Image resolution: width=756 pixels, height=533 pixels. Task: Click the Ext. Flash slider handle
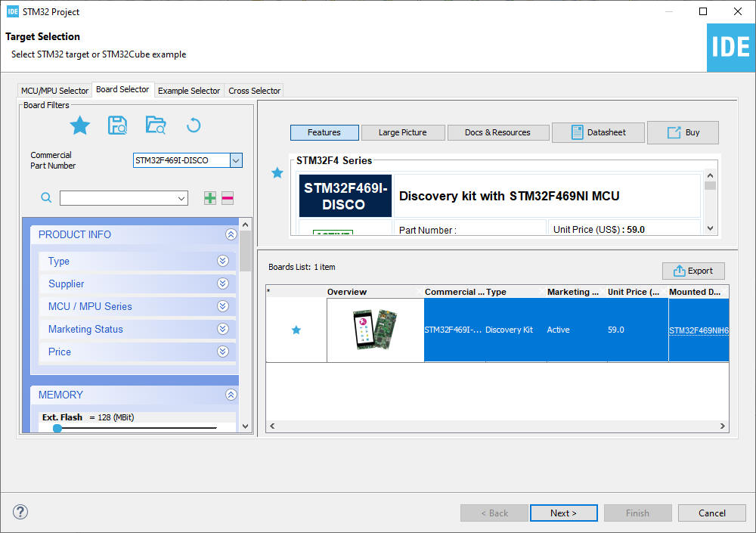pos(57,429)
